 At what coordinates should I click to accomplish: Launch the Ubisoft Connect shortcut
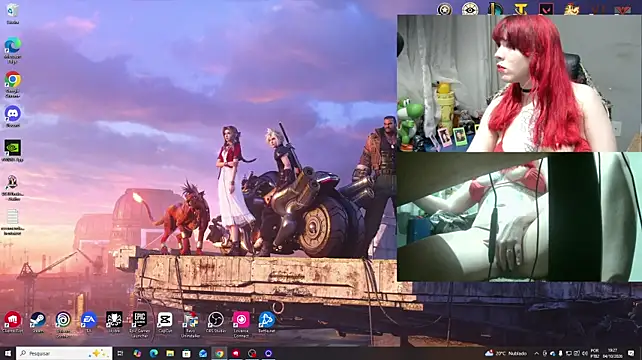point(63,324)
